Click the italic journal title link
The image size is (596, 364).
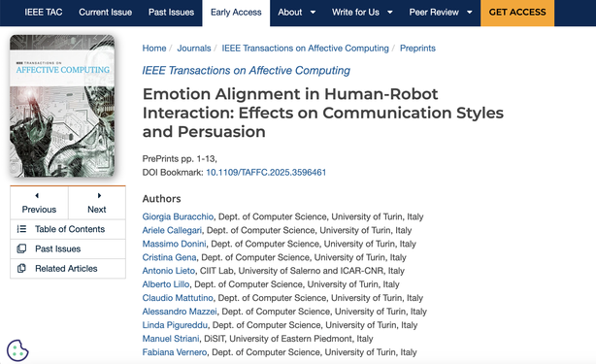[x=247, y=70]
